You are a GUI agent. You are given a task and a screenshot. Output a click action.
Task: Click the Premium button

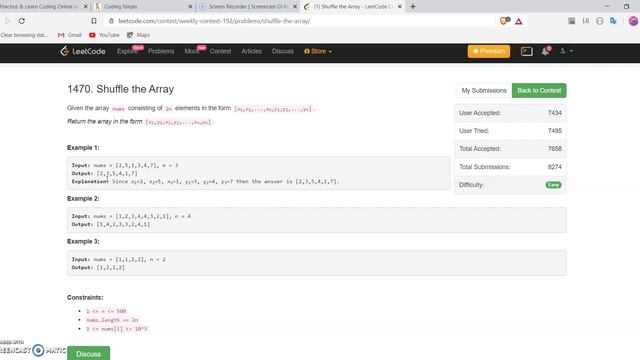click(x=489, y=51)
